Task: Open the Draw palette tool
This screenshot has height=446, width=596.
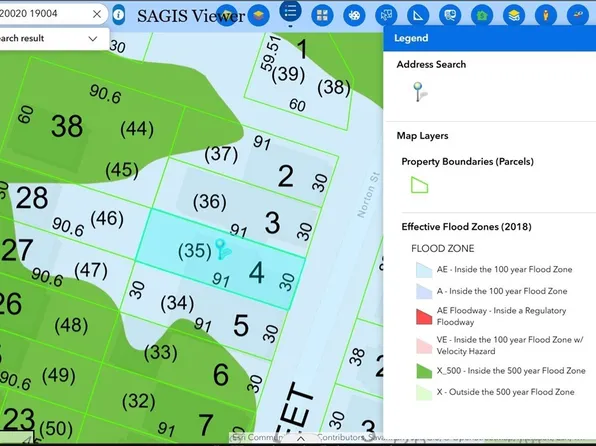Action: (x=354, y=15)
